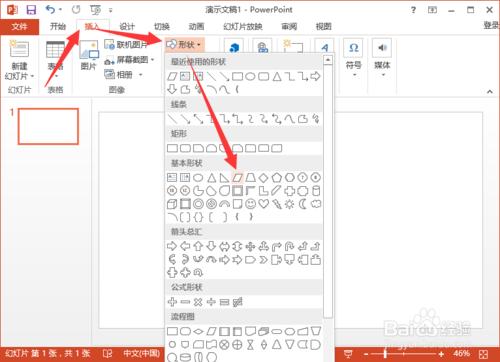Select the heart shape
500x362 pixels.
pyautogui.click(x=263, y=204)
